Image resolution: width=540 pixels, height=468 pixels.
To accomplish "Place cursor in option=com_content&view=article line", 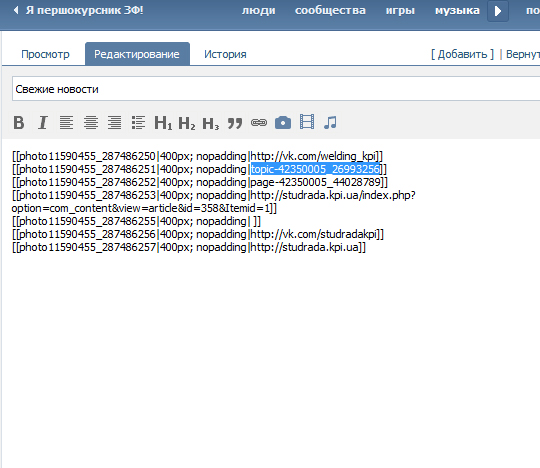I will (144, 208).
